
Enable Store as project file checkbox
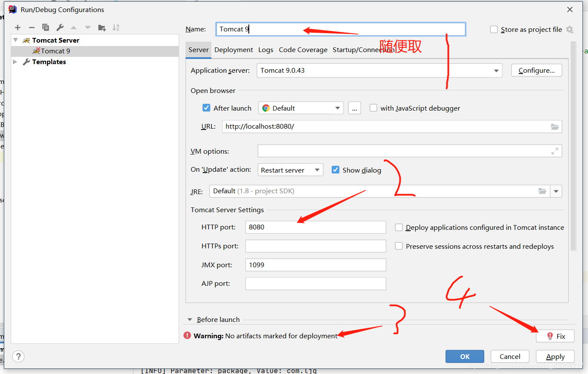click(x=494, y=30)
